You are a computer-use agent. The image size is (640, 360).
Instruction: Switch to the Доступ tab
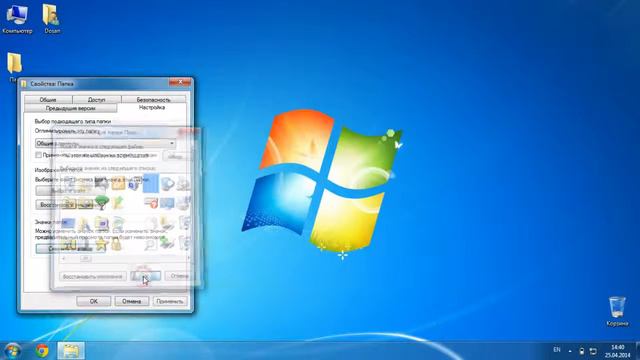(x=96, y=100)
